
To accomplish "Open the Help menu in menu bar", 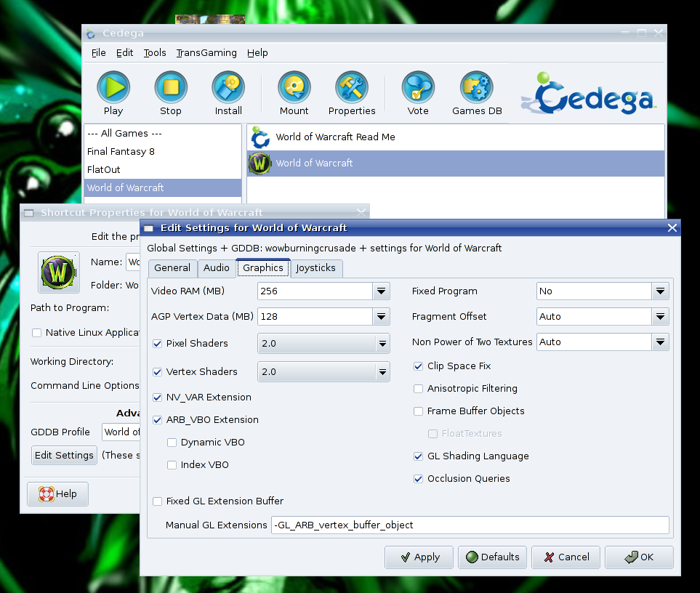I will click(x=257, y=52).
